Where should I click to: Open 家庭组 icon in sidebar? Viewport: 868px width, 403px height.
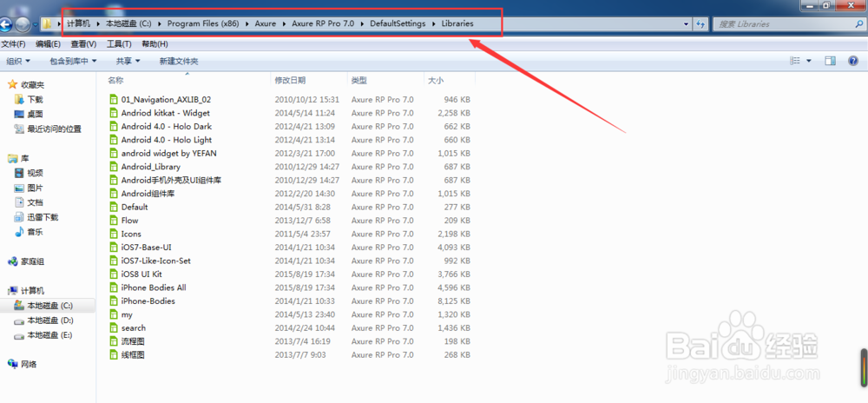(12, 261)
